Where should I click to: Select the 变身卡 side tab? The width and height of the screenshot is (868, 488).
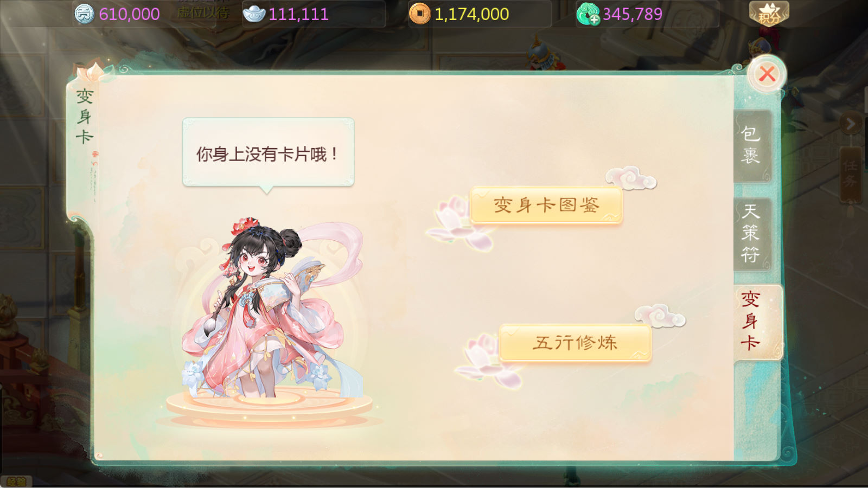tap(757, 322)
